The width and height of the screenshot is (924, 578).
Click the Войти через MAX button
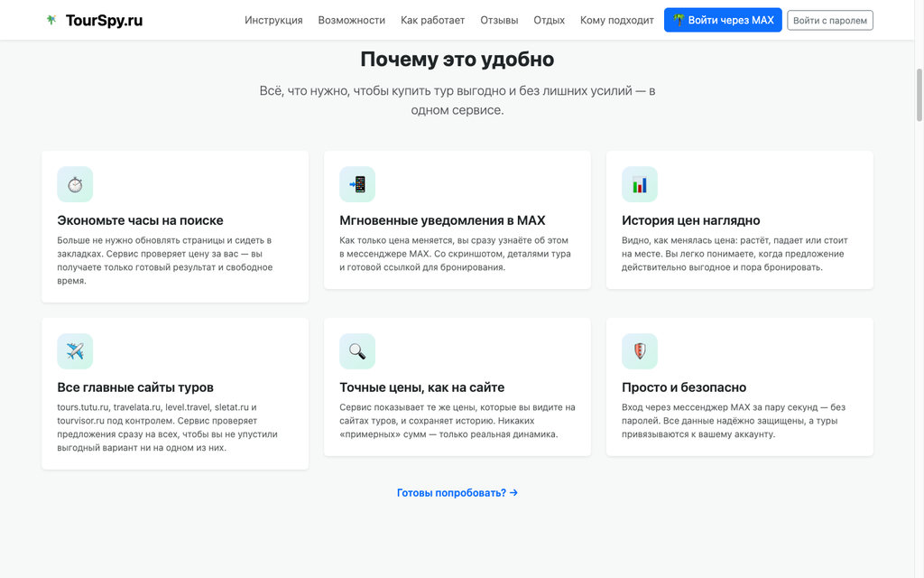click(723, 20)
